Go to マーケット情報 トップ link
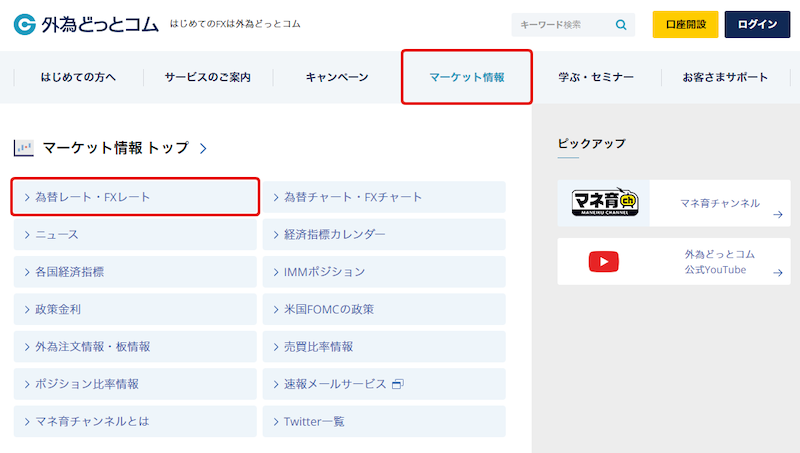 (x=116, y=148)
